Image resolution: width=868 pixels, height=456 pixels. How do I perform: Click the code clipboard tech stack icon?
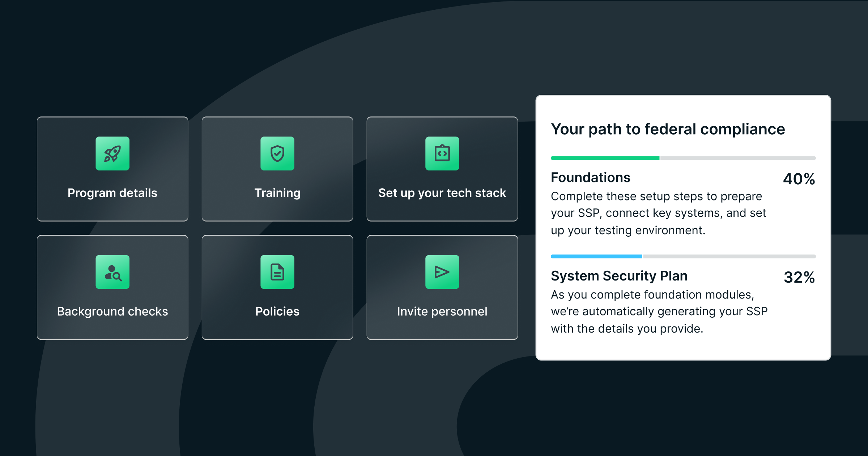point(442,153)
